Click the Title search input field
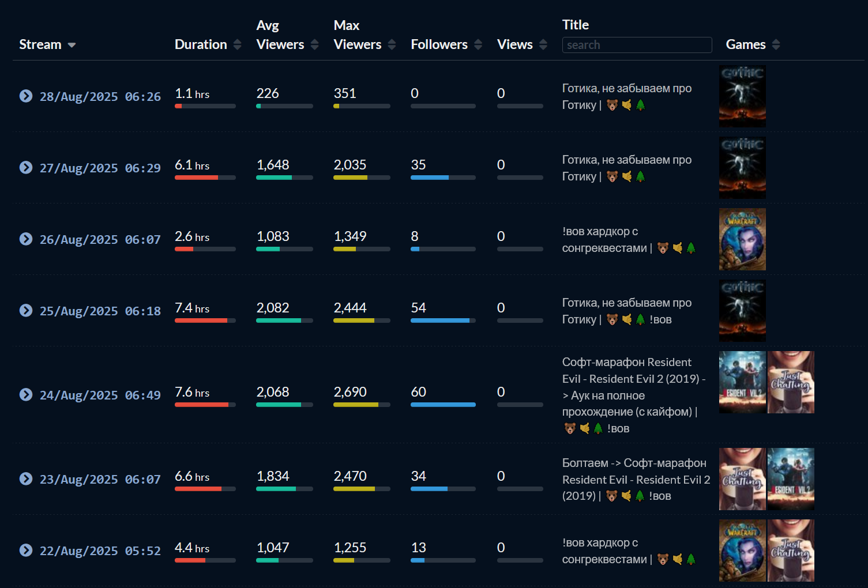This screenshot has width=868, height=588. coord(637,45)
